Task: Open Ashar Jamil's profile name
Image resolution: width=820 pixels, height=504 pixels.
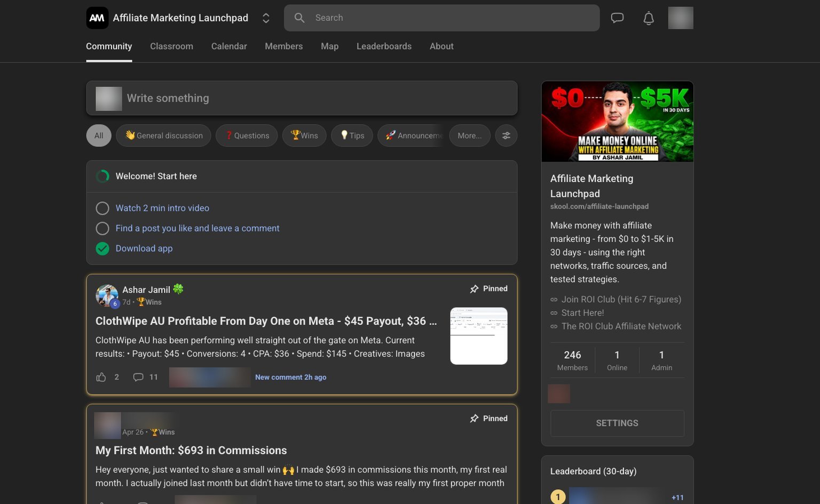Action: point(146,290)
